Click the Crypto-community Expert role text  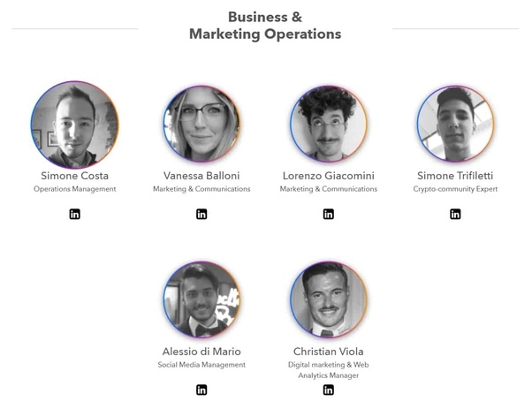click(x=455, y=189)
